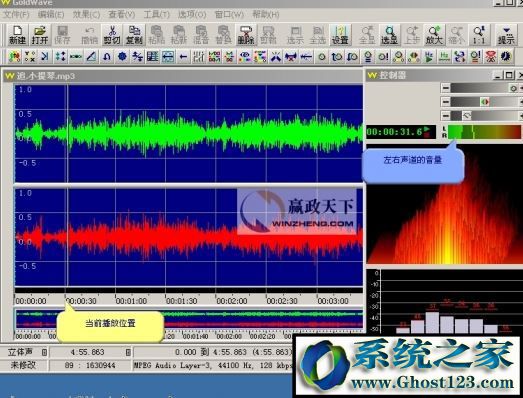This screenshot has width=523, height=398.
Task: Open the 效果(C) effects menu
Action: click(86, 15)
